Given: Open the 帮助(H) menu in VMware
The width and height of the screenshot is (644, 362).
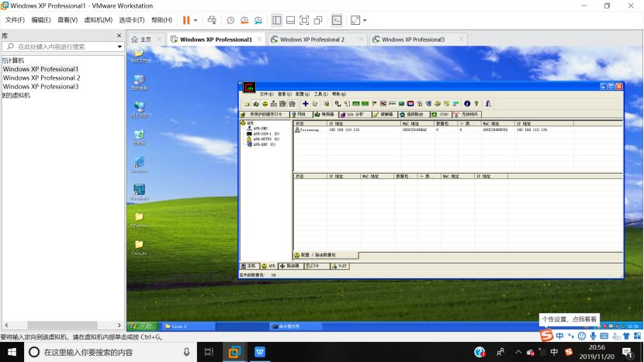Looking at the screenshot, I should (162, 20).
